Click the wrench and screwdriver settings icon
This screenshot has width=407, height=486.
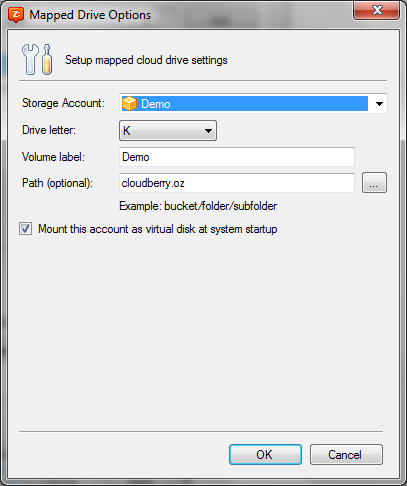(37, 59)
